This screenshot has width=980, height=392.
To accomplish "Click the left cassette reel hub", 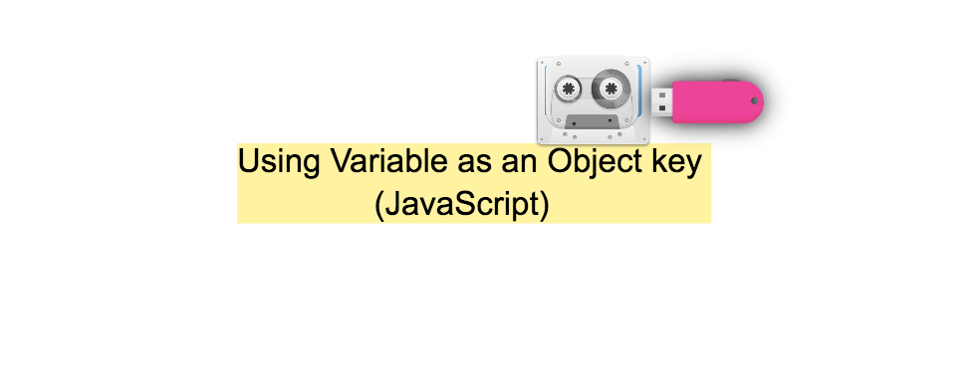I will [568, 89].
